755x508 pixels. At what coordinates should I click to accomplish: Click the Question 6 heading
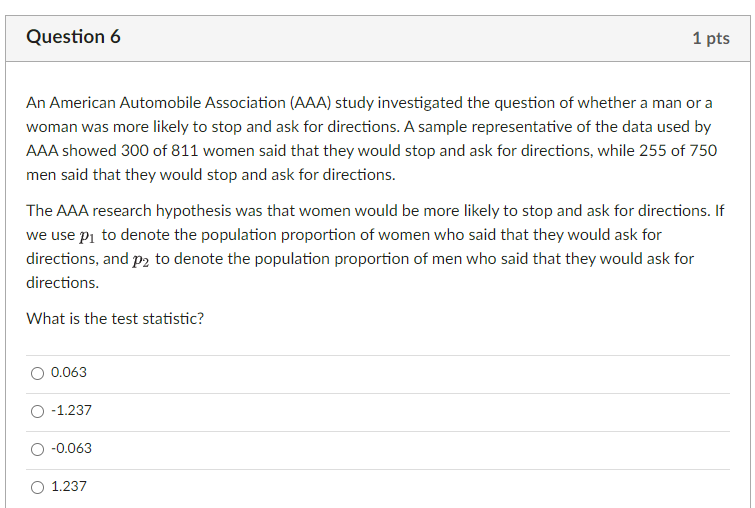[74, 38]
